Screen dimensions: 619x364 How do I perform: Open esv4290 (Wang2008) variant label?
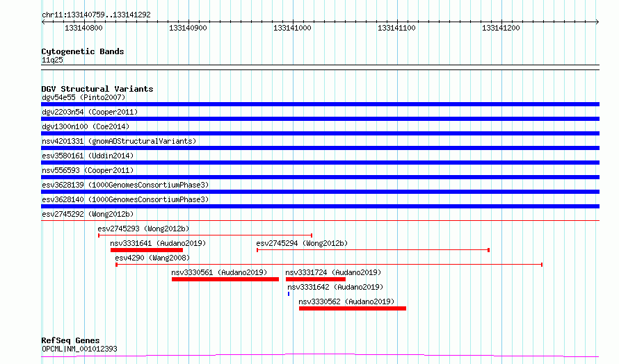pos(152,258)
